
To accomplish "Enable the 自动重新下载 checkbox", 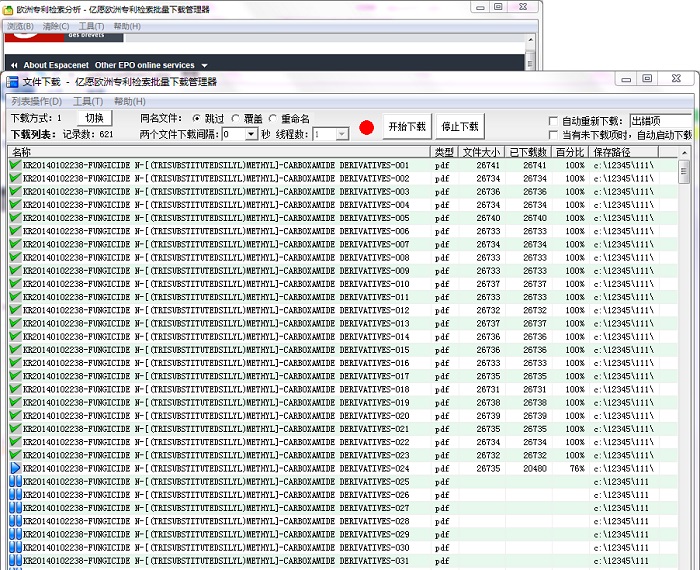I will (553, 121).
